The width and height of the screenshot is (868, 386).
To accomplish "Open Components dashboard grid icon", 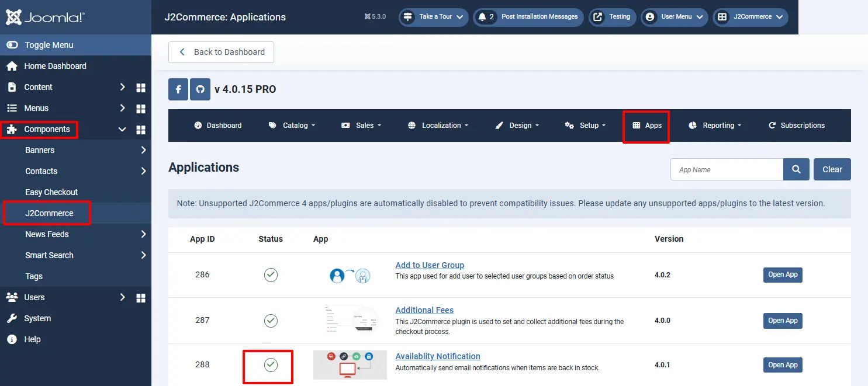I will pyautogui.click(x=140, y=130).
